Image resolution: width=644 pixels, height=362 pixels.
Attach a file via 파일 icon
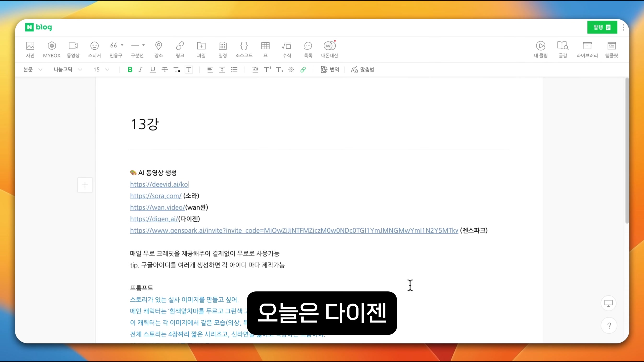pos(201,50)
